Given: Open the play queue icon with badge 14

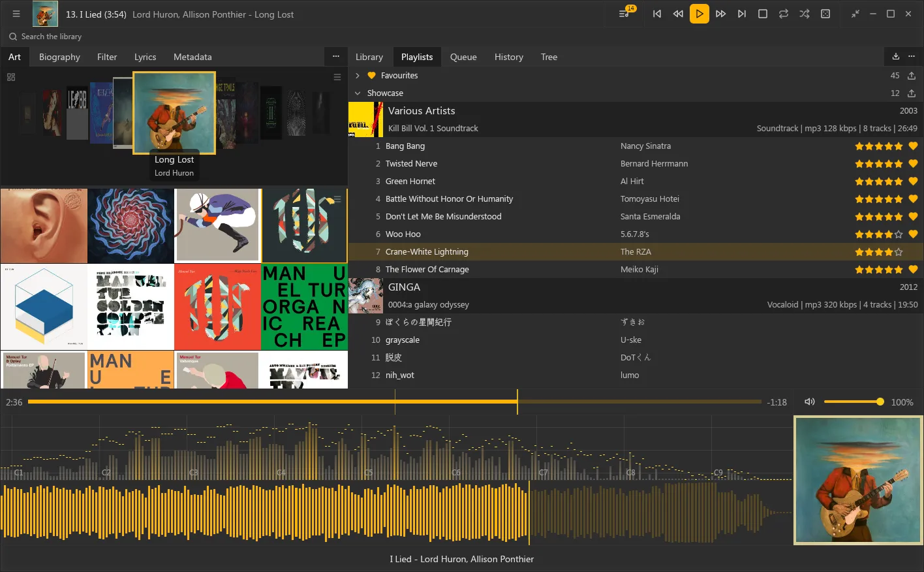Looking at the screenshot, I should [624, 14].
